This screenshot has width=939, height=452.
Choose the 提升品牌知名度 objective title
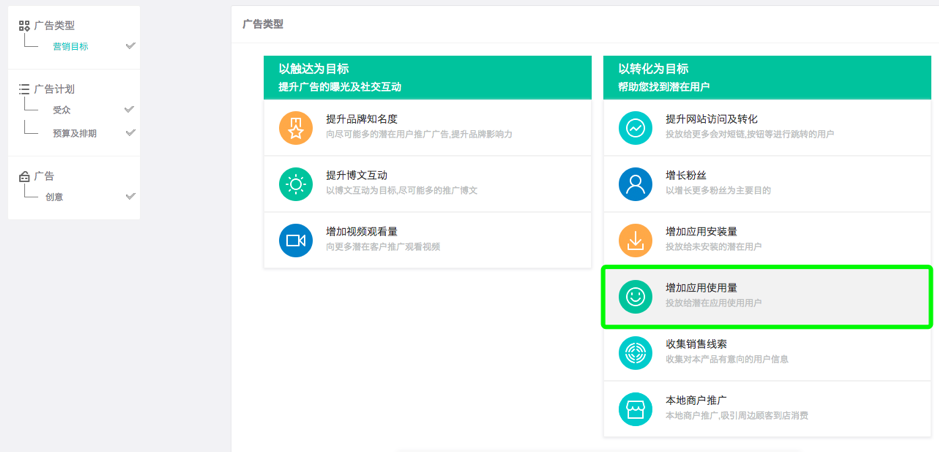[362, 119]
